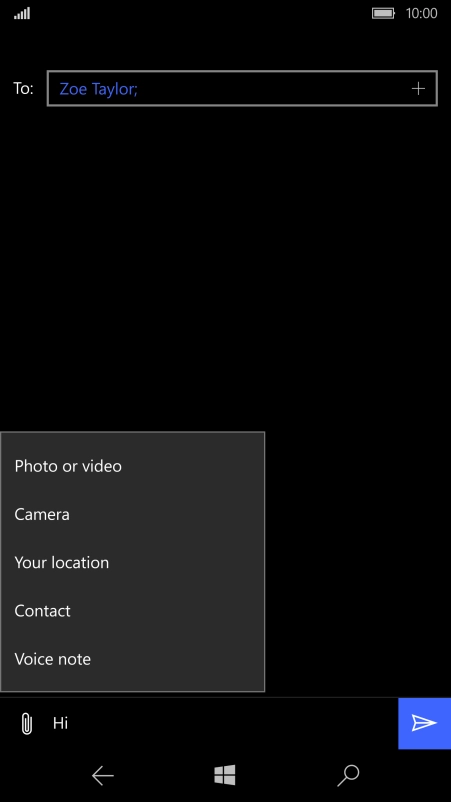Tap status bar between signal and battery
Image resolution: width=451 pixels, height=802 pixels.
pyautogui.click(x=199, y=13)
